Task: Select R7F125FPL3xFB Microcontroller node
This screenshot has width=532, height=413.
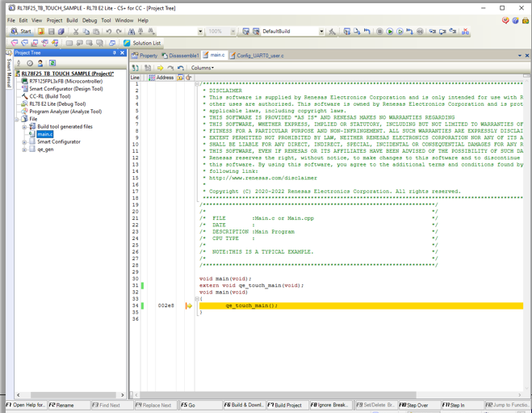Action: coord(65,82)
